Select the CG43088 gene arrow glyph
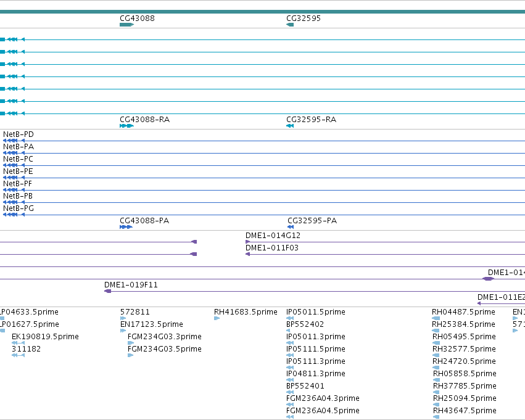525x420 pixels. tap(127, 25)
